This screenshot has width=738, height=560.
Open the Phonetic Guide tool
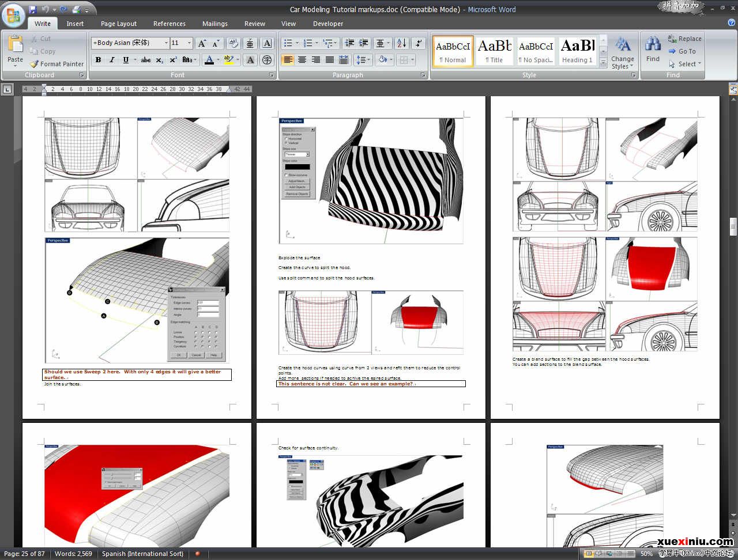coord(250,43)
